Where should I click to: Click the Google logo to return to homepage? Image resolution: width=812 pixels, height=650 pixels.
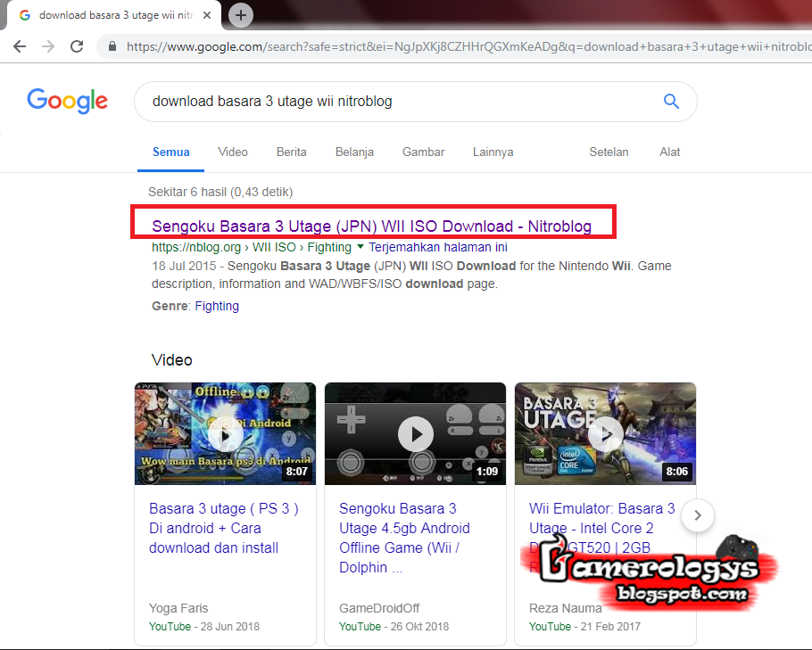[67, 101]
